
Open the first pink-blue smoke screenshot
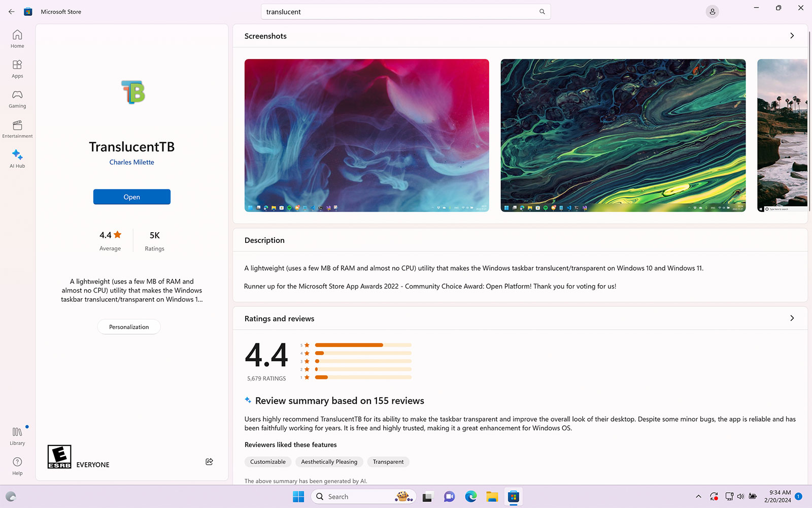[x=367, y=135]
